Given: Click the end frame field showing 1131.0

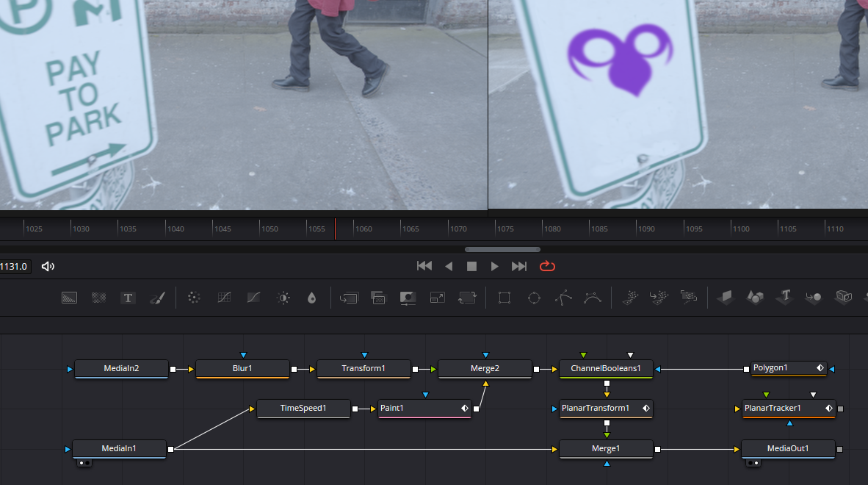Looking at the screenshot, I should 14,266.
